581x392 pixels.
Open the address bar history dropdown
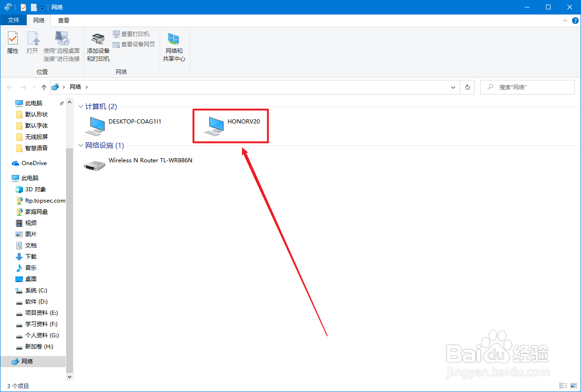(x=453, y=87)
